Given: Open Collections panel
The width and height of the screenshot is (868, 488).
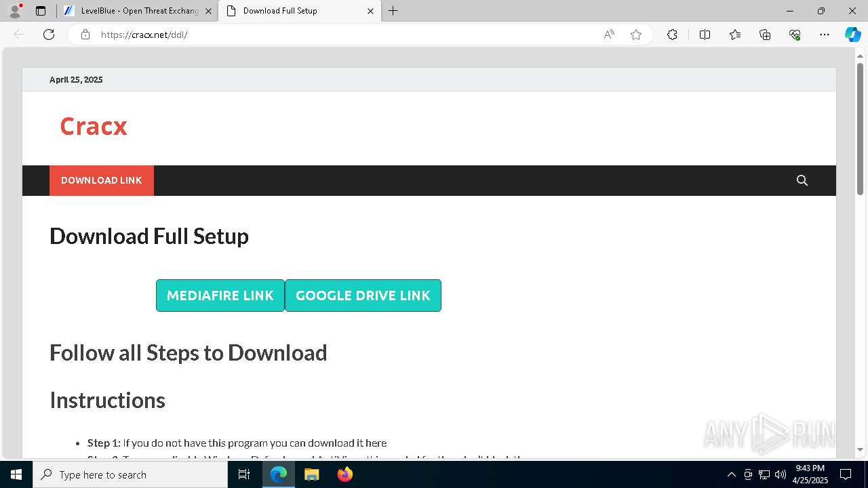Looking at the screenshot, I should click(765, 35).
